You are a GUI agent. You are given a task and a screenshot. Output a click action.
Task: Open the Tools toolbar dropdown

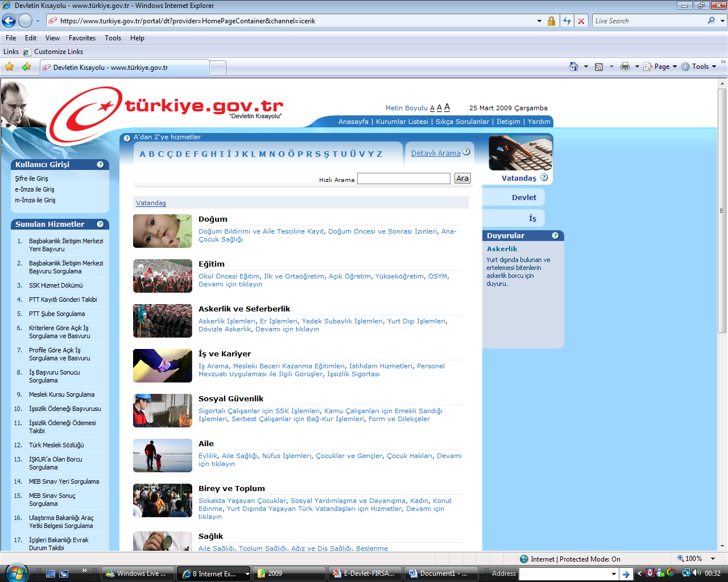tap(699, 66)
